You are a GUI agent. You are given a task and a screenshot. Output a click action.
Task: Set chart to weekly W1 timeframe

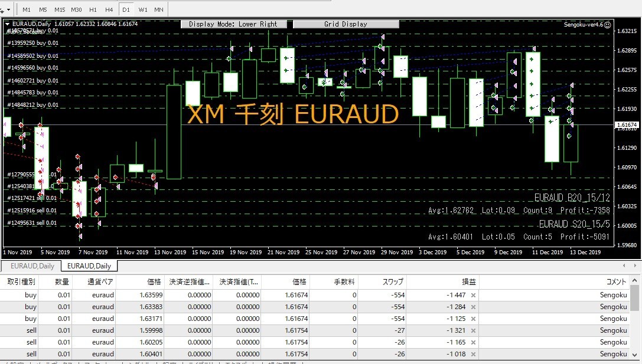[x=143, y=9]
